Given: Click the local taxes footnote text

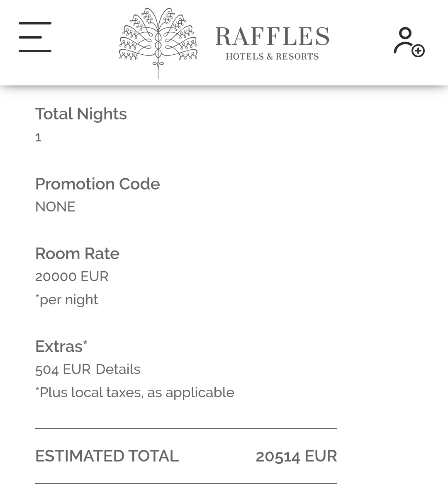Looking at the screenshot, I should pyautogui.click(x=135, y=392).
